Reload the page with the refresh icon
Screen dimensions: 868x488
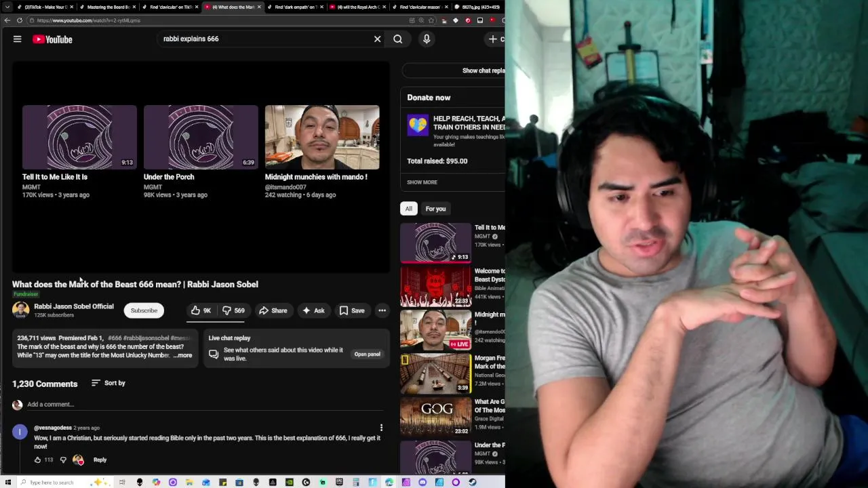[20, 20]
